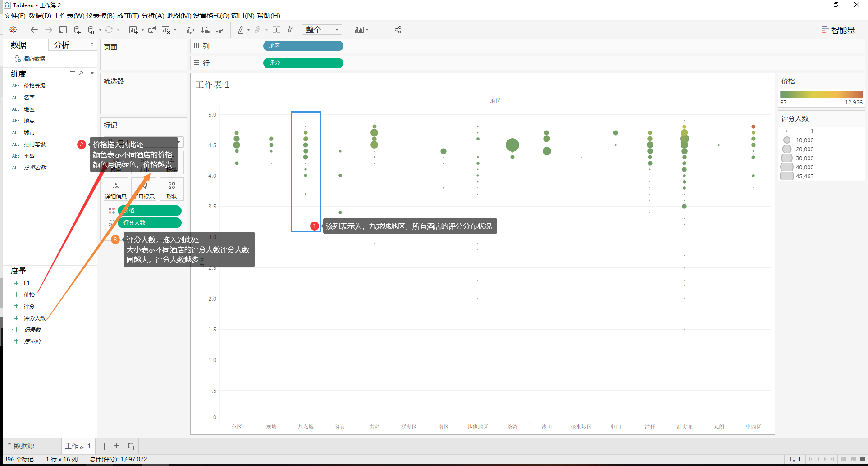Expand the show/hide cards dropdown arrow
Image resolution: width=868 pixels, height=466 pixels.
tap(367, 30)
